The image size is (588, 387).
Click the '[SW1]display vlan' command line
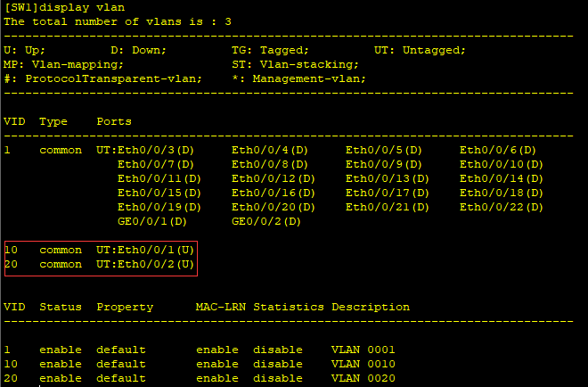[64, 7]
